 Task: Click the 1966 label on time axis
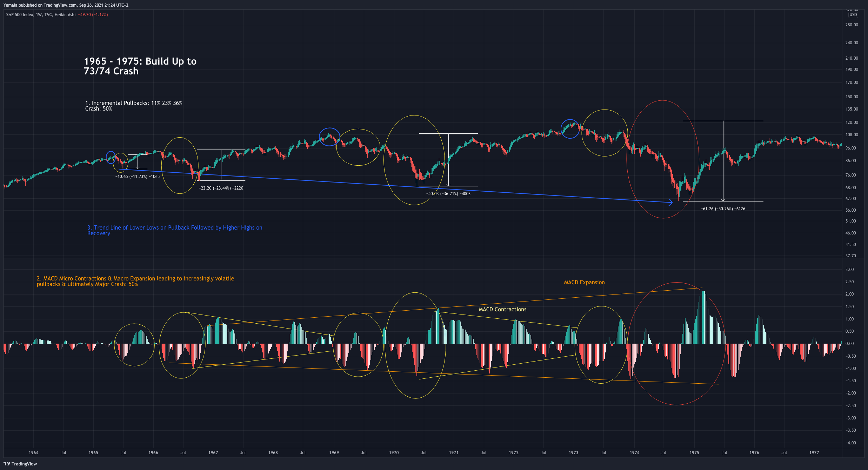(x=153, y=453)
